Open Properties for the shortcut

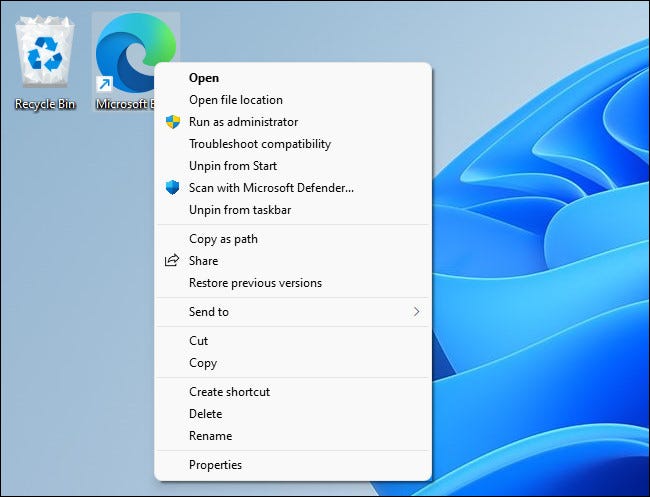pos(215,465)
